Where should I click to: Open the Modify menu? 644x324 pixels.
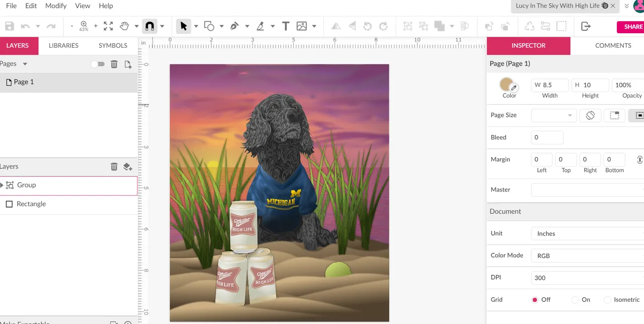pos(56,6)
